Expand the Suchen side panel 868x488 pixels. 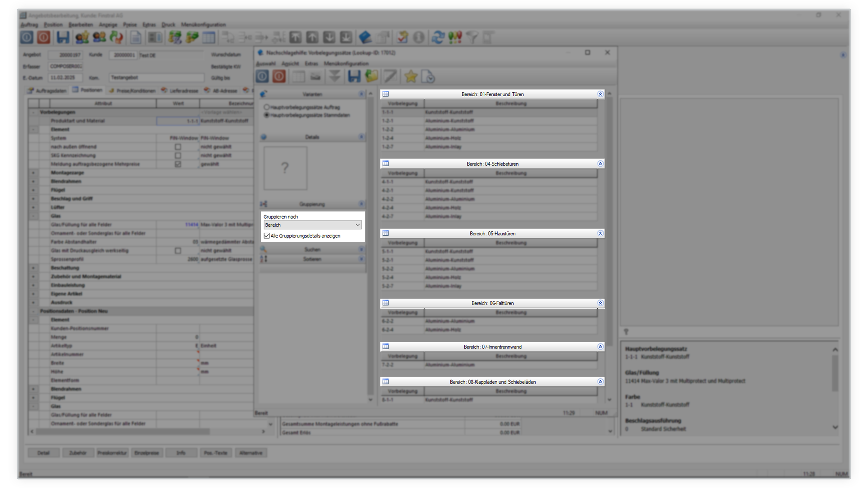point(361,249)
